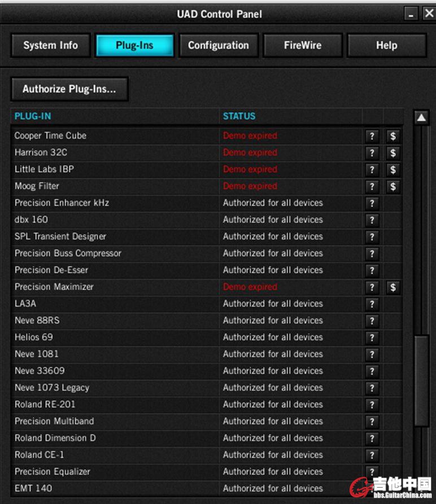This screenshot has width=436, height=504.
Task: Open help for Little Labs IBP
Action: (x=372, y=170)
